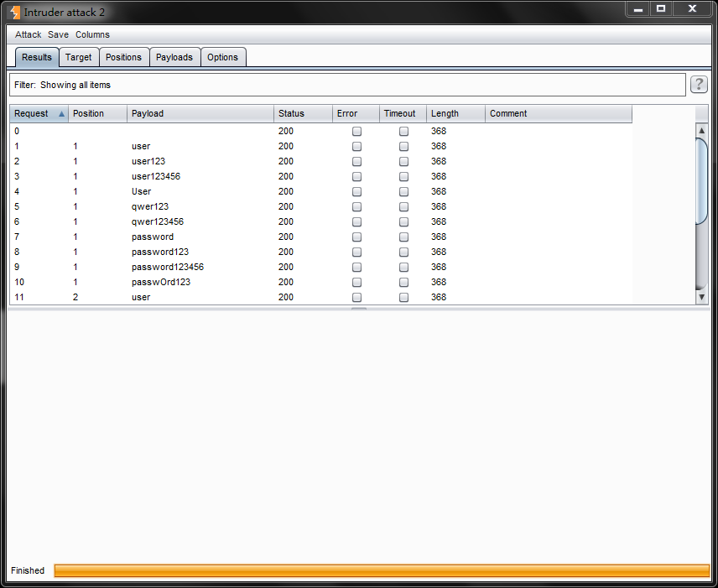Open the Save menu
Viewport: 718px width, 588px height.
point(58,34)
